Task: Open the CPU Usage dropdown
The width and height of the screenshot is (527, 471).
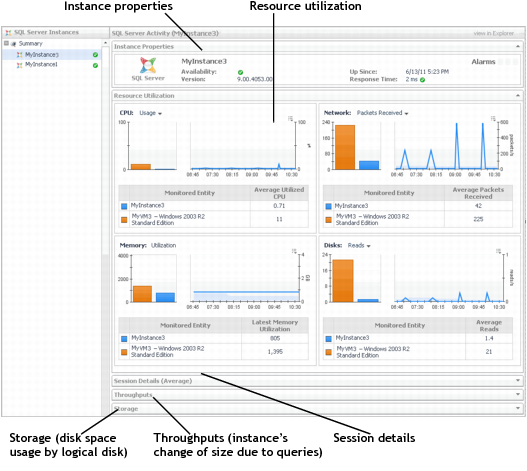Action: point(151,113)
